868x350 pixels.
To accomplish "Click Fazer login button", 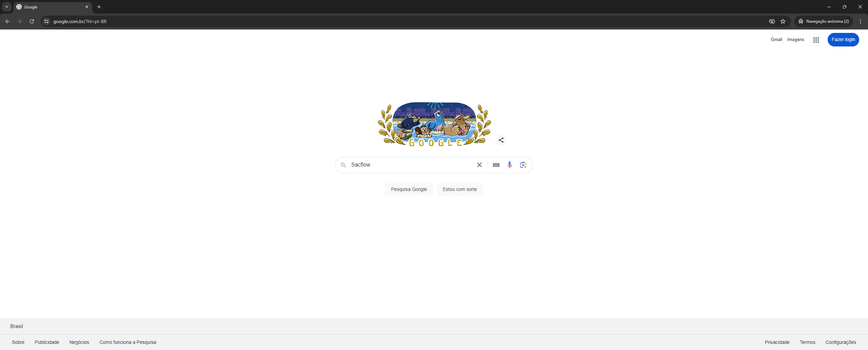I will point(843,40).
